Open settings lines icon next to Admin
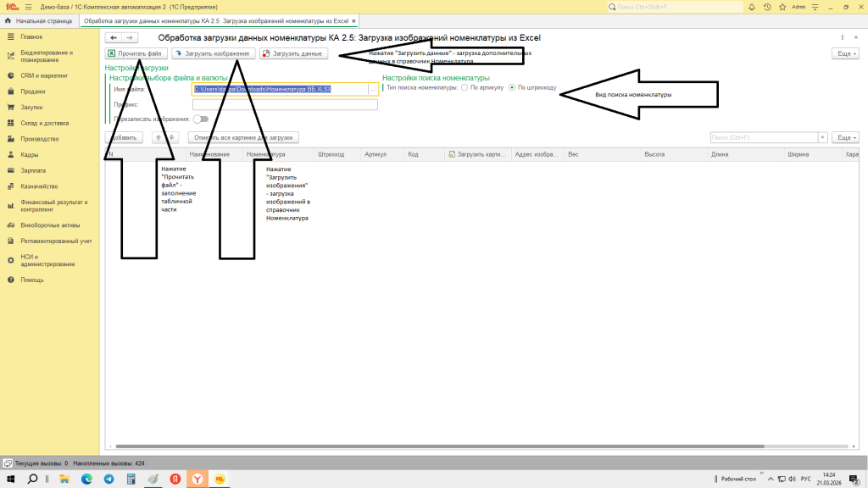Image resolution: width=868 pixels, height=488 pixels. click(815, 7)
